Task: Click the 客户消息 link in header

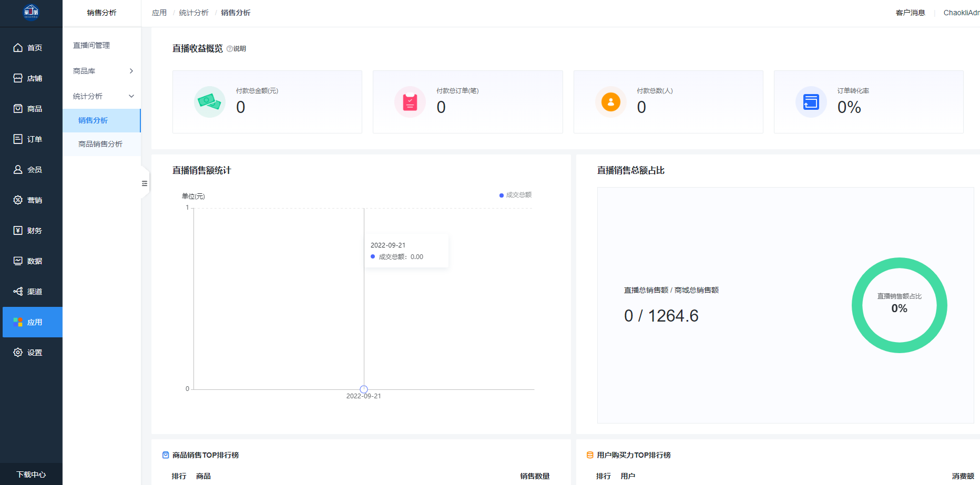Action: [910, 13]
